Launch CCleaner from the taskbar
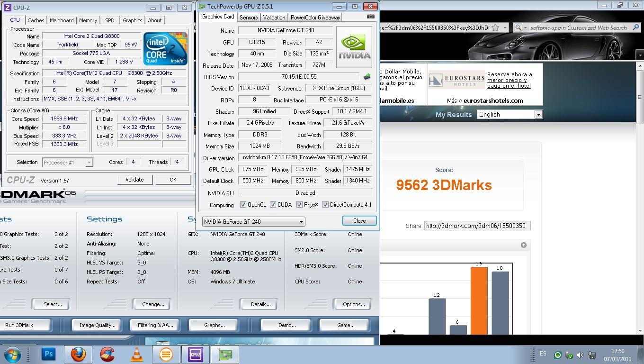644x364 pixels. click(x=107, y=354)
